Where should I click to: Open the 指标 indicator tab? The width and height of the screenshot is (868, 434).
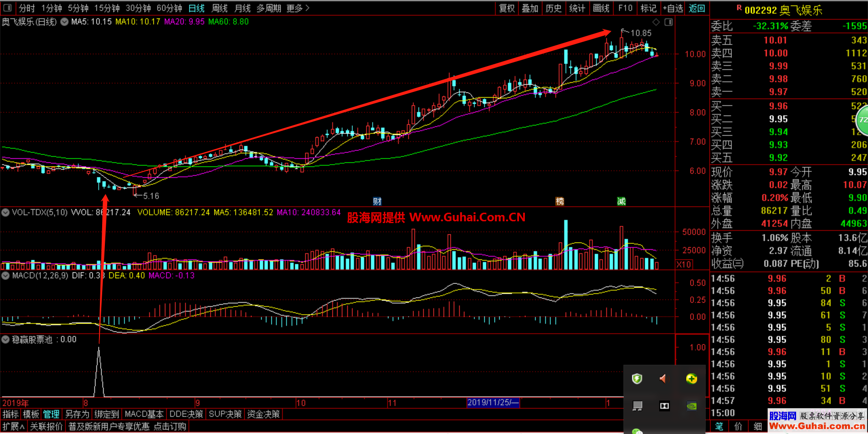point(11,414)
